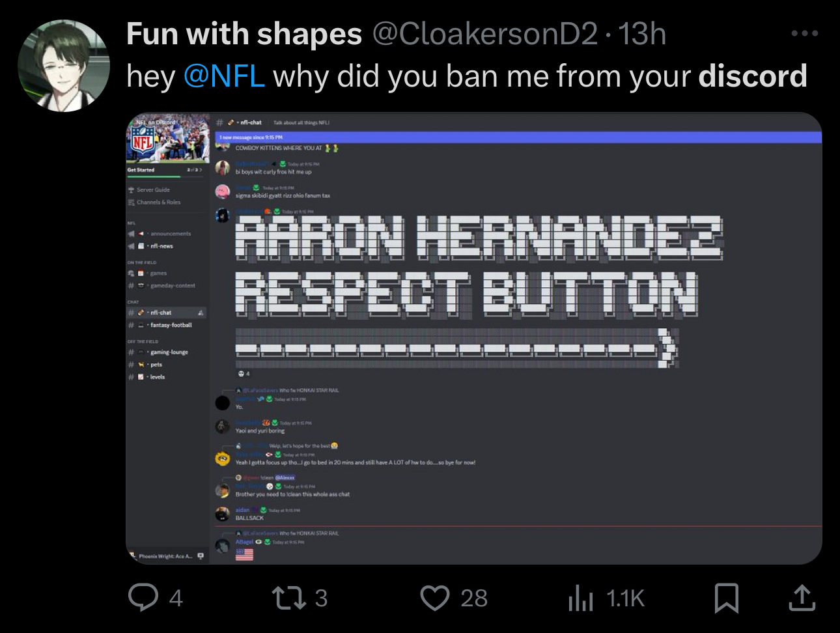Open the Fun with shapes profile avatar
840x633 pixels.
coord(63,66)
